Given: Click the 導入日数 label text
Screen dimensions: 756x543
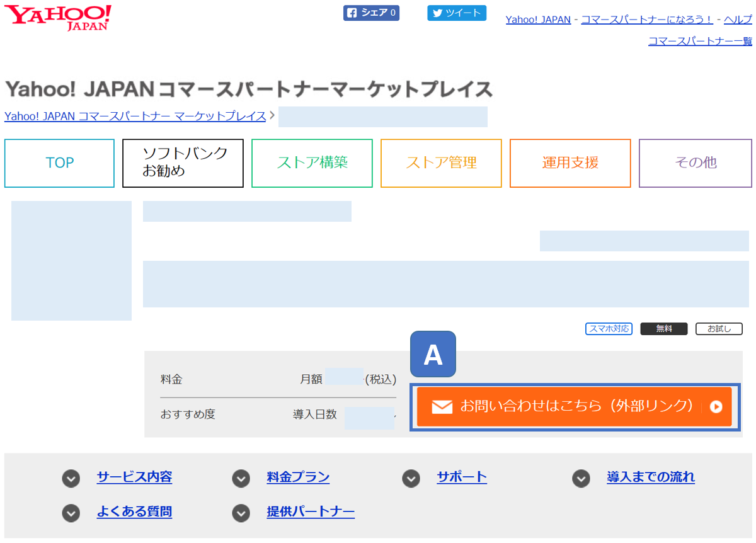Looking at the screenshot, I should coord(315,414).
